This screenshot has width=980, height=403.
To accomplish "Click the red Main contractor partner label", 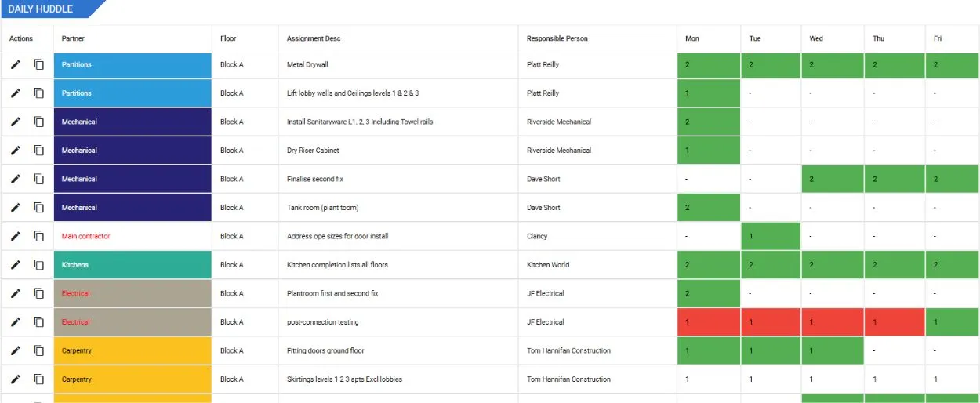I will point(86,236).
